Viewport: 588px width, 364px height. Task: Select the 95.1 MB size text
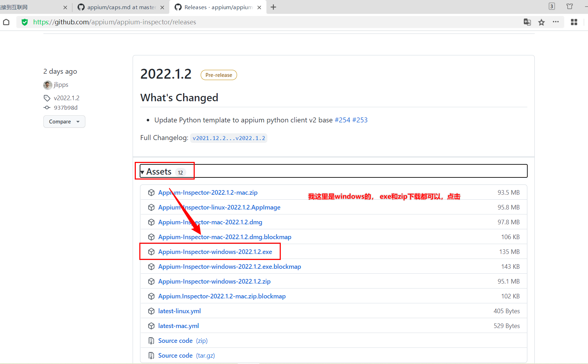pyautogui.click(x=509, y=281)
